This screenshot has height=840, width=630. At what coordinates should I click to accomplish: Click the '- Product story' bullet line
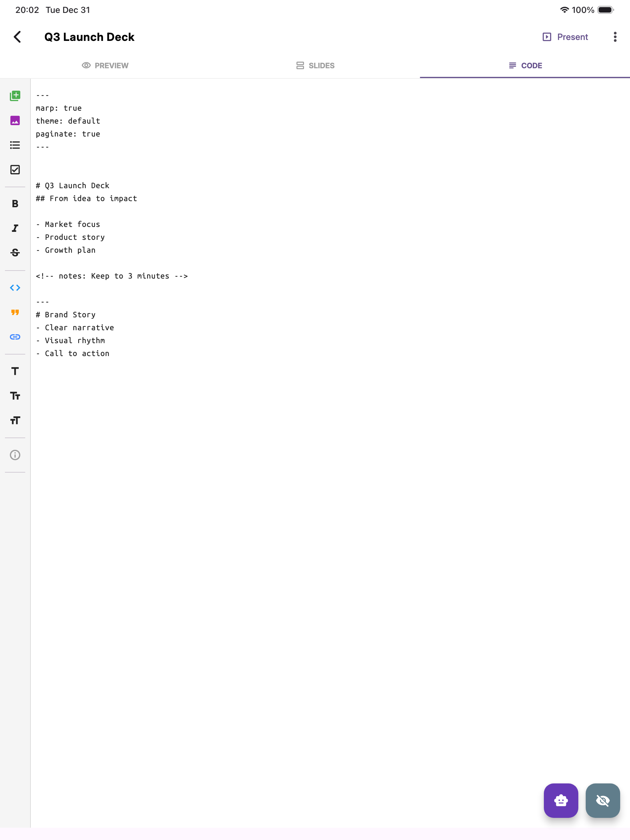(x=70, y=237)
